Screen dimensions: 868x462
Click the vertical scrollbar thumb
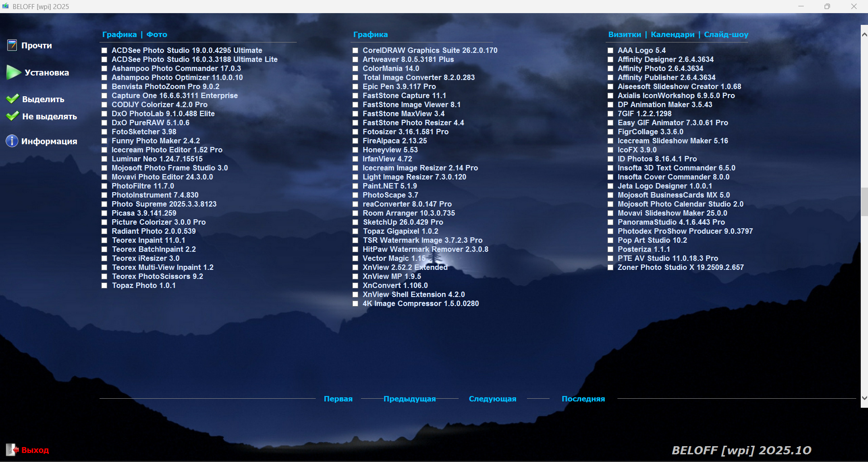pyautogui.click(x=864, y=202)
